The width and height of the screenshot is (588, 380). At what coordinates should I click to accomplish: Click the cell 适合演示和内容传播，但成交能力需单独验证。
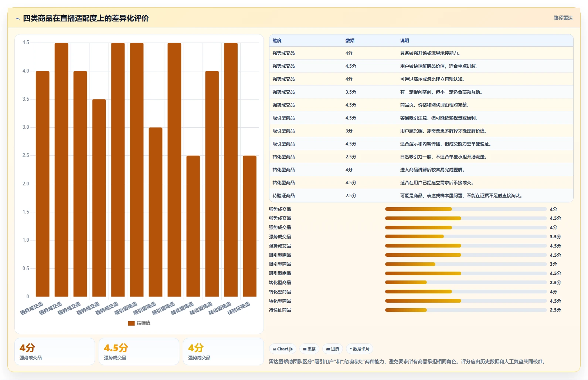[x=446, y=144]
